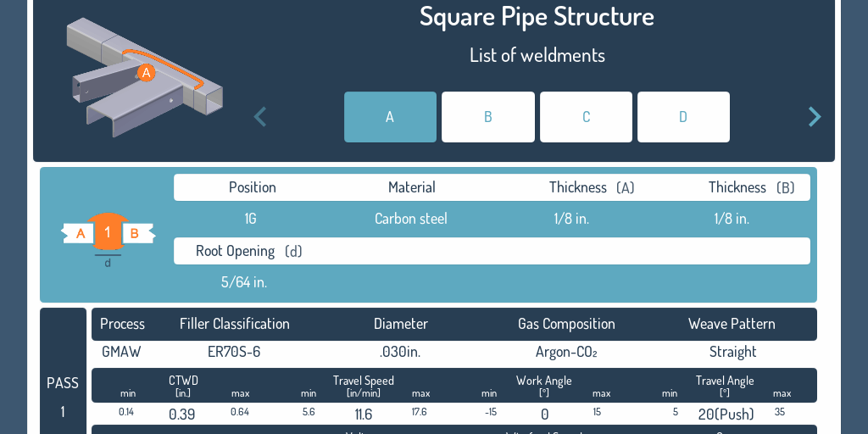The height and width of the screenshot is (434, 868).
Task: Switch to weldment B
Action: (x=488, y=117)
